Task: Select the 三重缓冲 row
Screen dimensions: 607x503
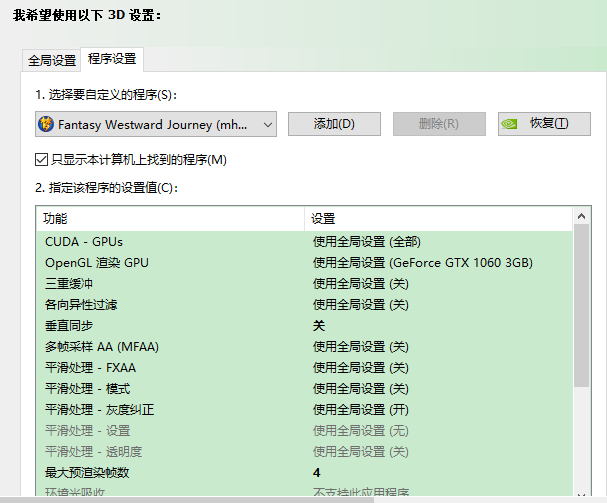Action: tap(304, 284)
